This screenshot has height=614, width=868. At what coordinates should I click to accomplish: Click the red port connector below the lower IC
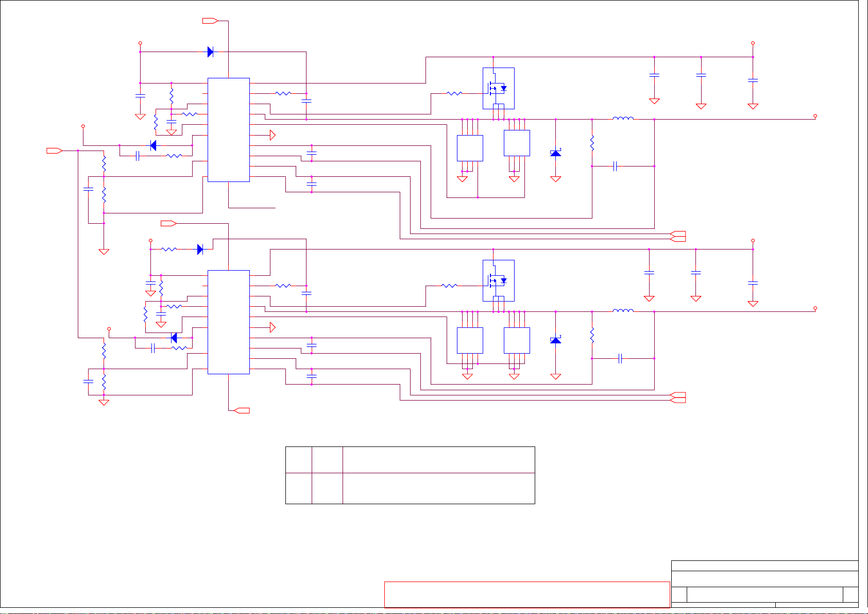point(242,410)
